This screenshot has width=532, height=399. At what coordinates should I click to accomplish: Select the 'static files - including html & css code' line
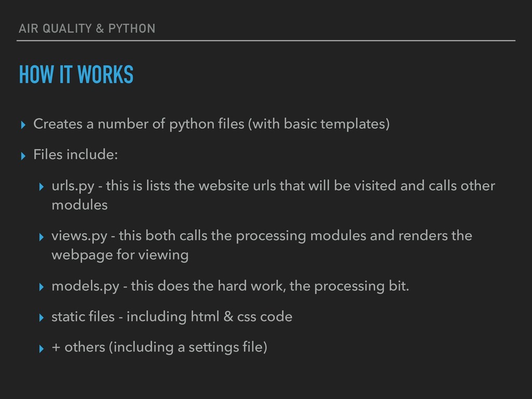pos(172,317)
